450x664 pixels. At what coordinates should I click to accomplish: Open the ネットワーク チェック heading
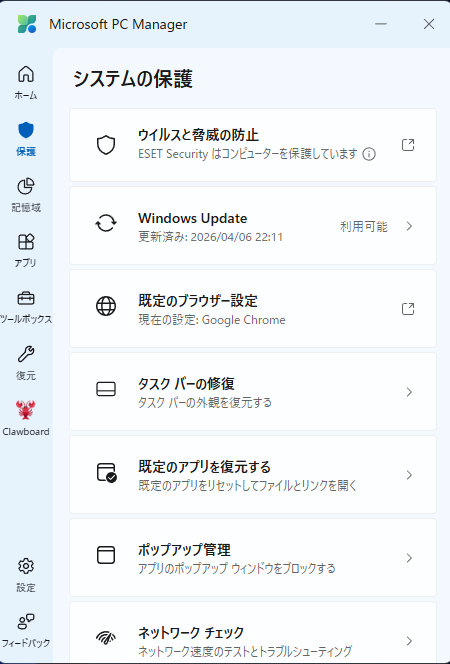point(191,633)
